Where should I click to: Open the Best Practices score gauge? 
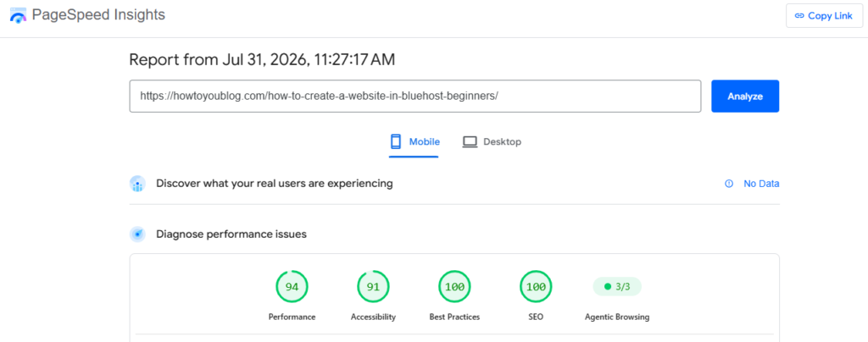pos(454,287)
